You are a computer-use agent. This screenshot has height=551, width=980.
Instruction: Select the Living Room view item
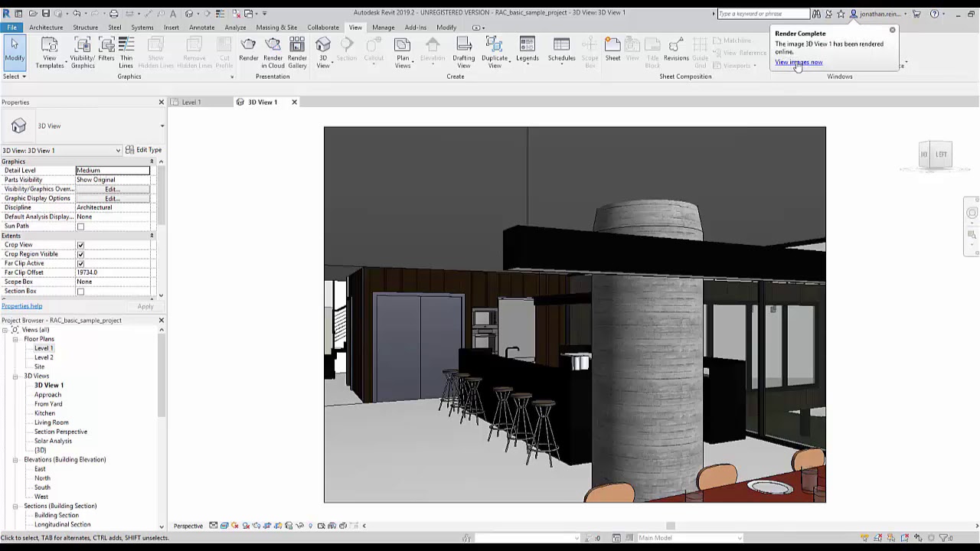[51, 422]
